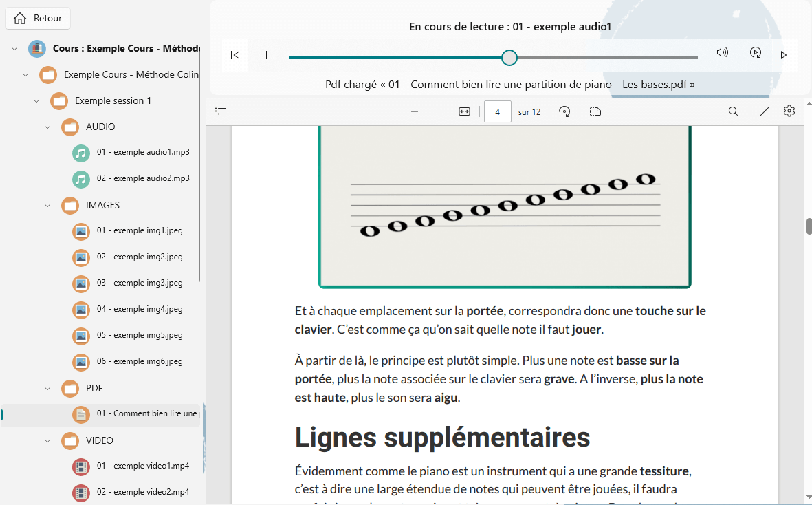
Task: Collapse the Exemple session 1 folder
Action: tap(36, 101)
